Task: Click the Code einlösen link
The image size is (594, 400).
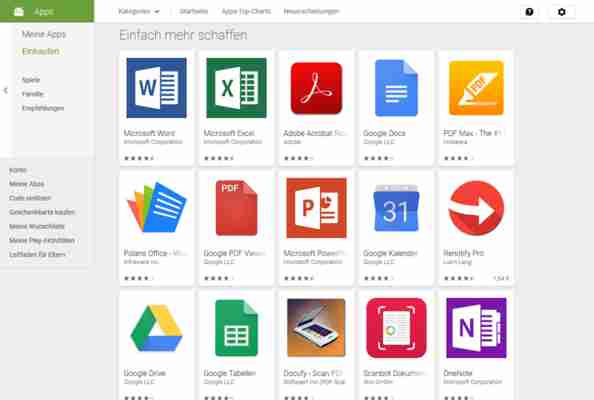Action: tap(30, 198)
